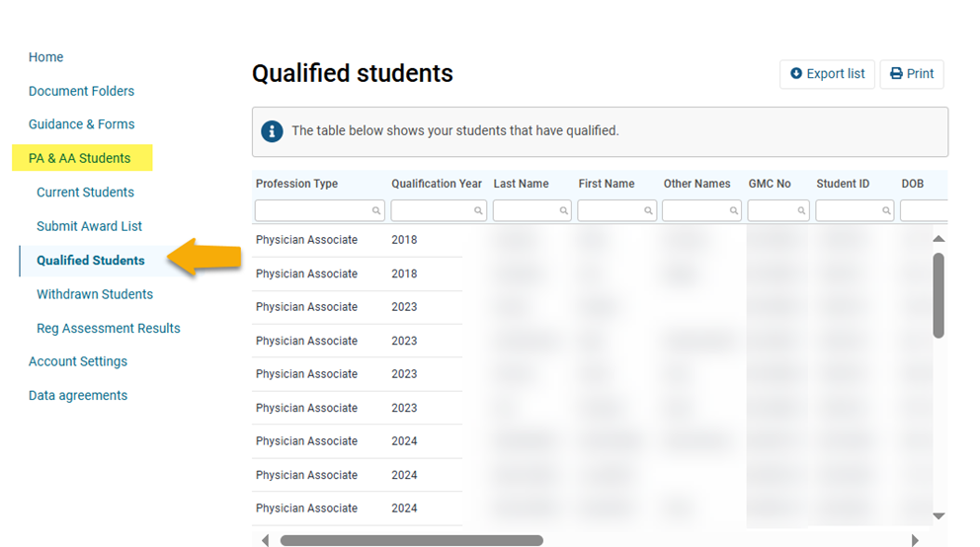Screen dimensions: 980x547
Task: Select Qualified Students in sidebar
Action: pyautogui.click(x=91, y=261)
